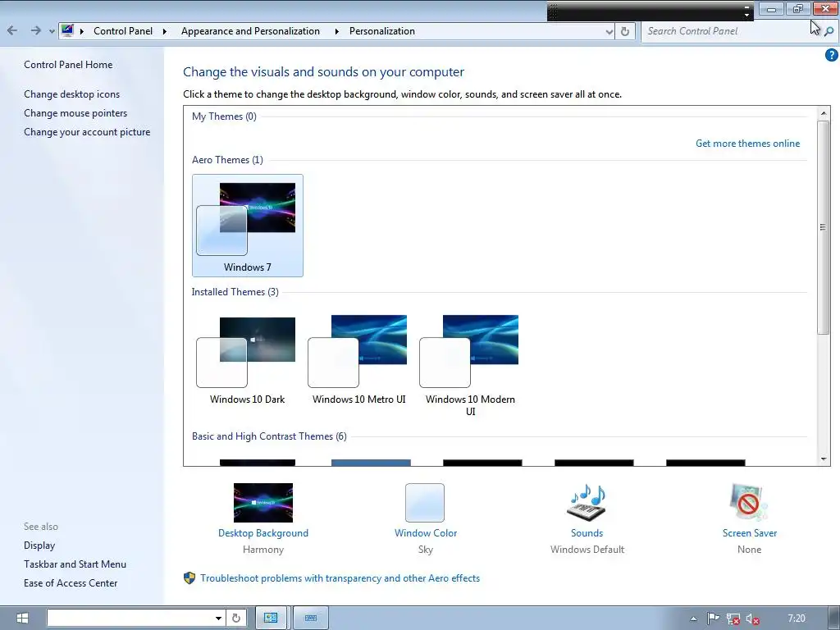840x630 pixels.
Task: Open Action Center flag icon
Action: point(713,619)
